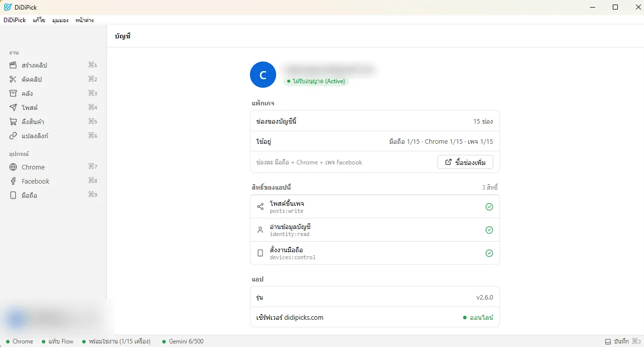
Task: Click the งาน sidebar group label
Action: point(14,52)
